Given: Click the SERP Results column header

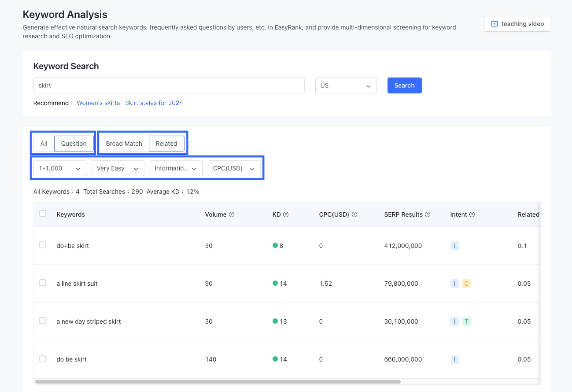Looking at the screenshot, I should (403, 215).
